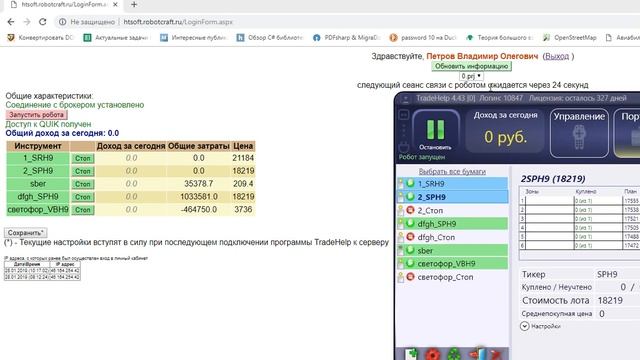Screen dimensions: 640x360
Task: Open password 10 на Duck bookmark
Action: point(423,38)
